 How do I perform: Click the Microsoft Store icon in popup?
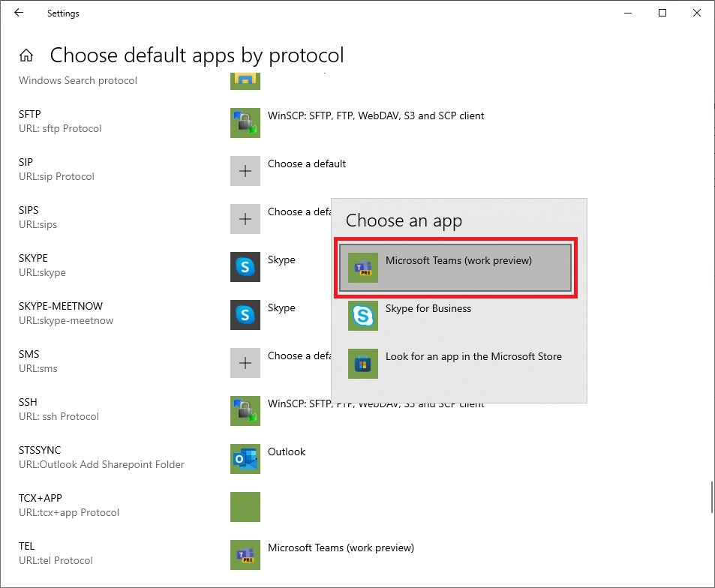(x=363, y=364)
